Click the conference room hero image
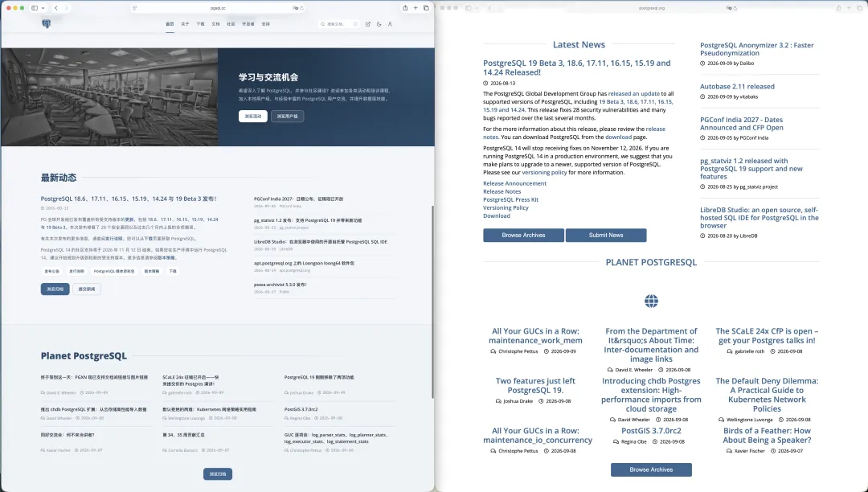 [109, 96]
